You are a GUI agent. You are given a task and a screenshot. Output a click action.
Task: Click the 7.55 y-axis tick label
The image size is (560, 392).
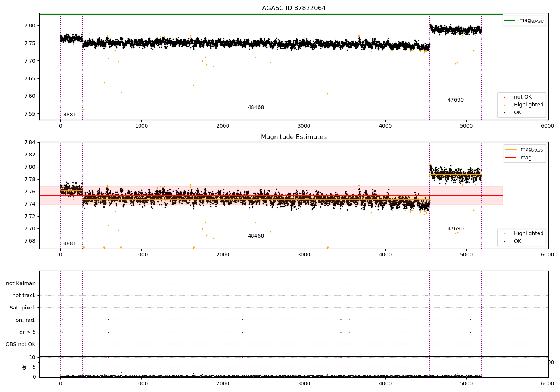click(30, 114)
